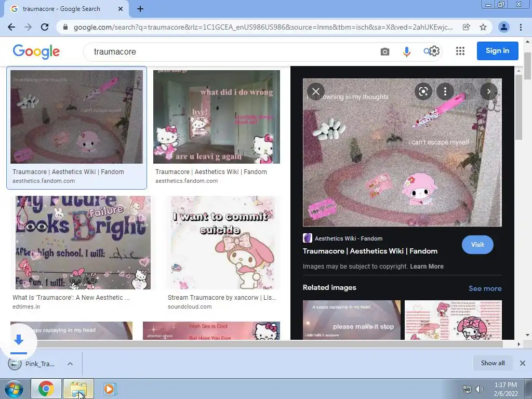Image resolution: width=532 pixels, height=399 pixels.
Task: Search inside image with Lens icon
Action: (423, 91)
